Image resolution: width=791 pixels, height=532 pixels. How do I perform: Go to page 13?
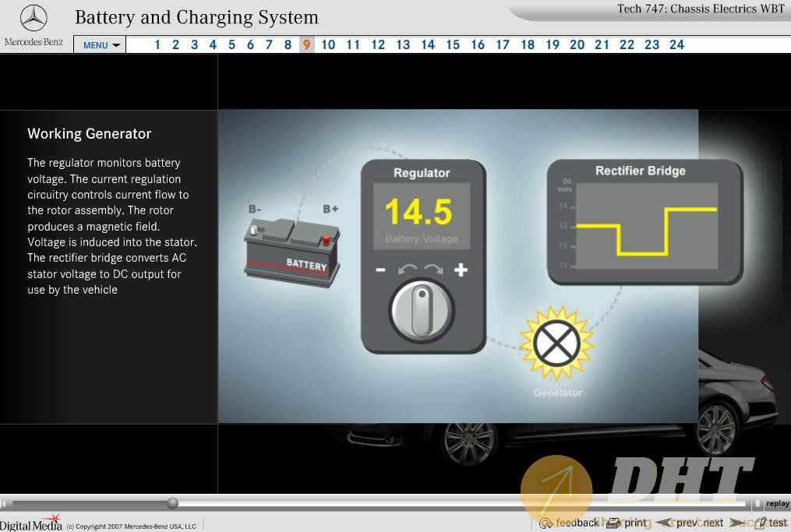pyautogui.click(x=403, y=45)
